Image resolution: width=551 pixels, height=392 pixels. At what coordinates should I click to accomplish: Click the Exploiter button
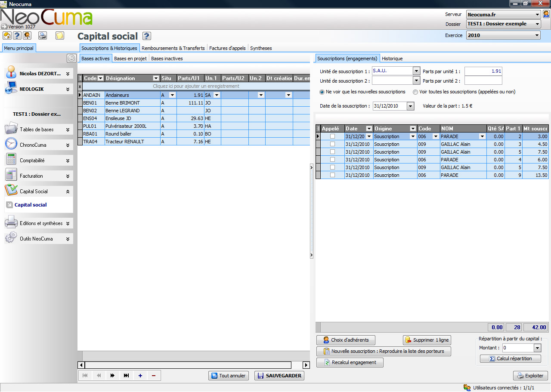tap(530, 376)
